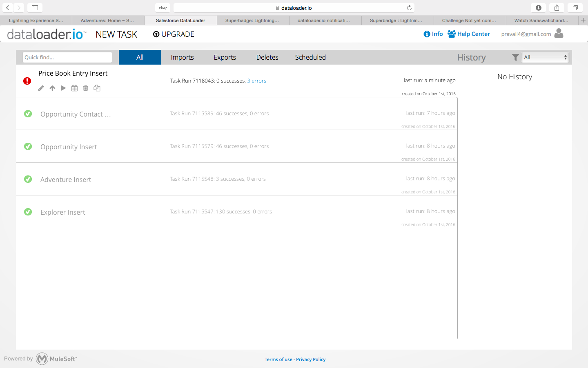The image size is (588, 368).
Task: Click the red error status icon
Action: pos(27,81)
